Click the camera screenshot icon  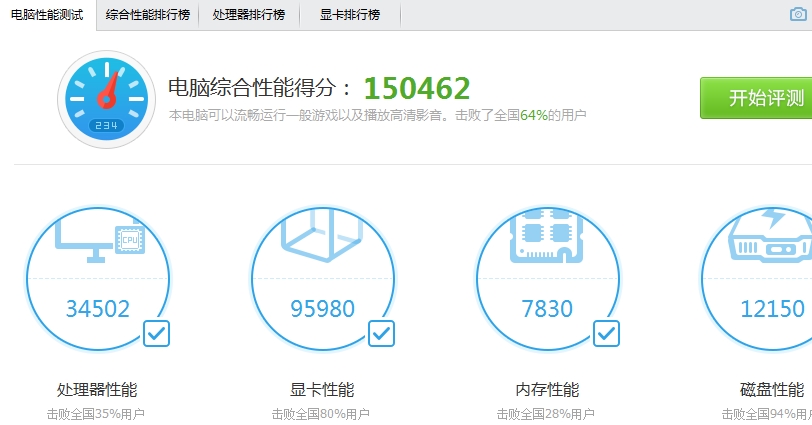798,14
